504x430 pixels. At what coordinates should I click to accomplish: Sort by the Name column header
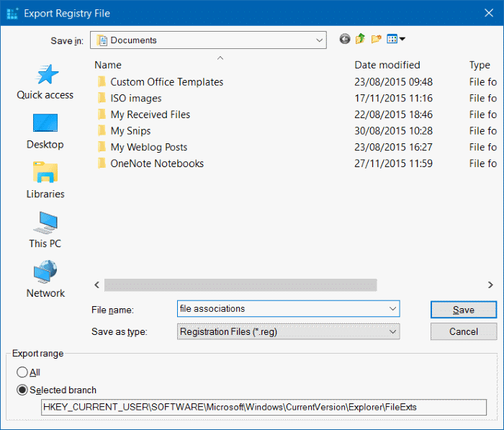[x=108, y=65]
